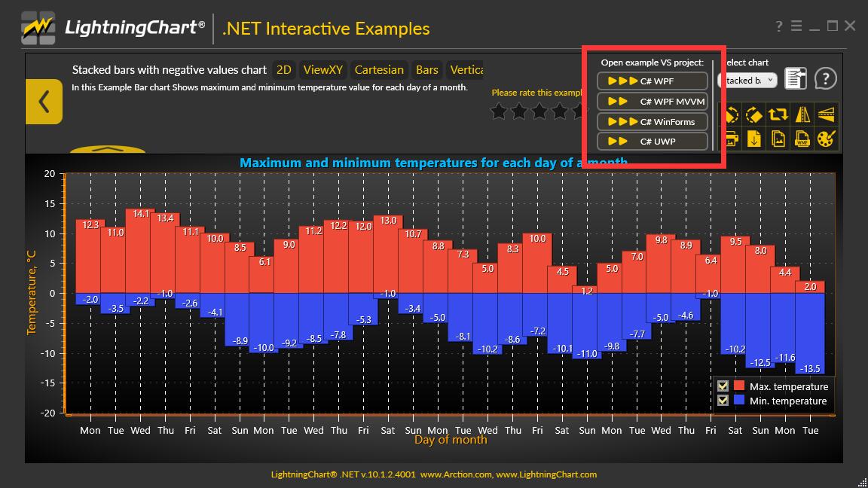Open the C# WPF example project
The height and width of the screenshot is (488, 868).
pyautogui.click(x=652, y=81)
